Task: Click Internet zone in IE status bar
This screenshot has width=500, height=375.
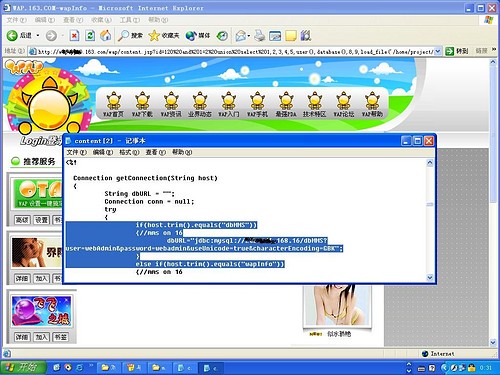Action: (438, 354)
